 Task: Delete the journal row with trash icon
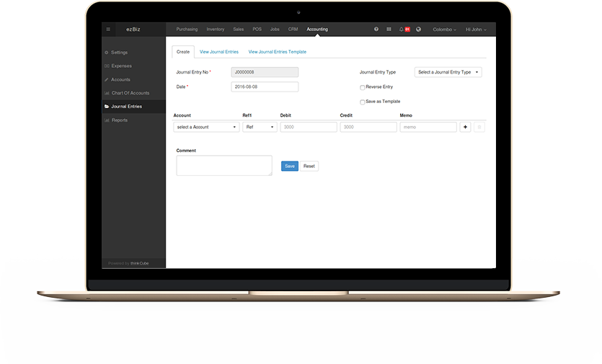479,127
